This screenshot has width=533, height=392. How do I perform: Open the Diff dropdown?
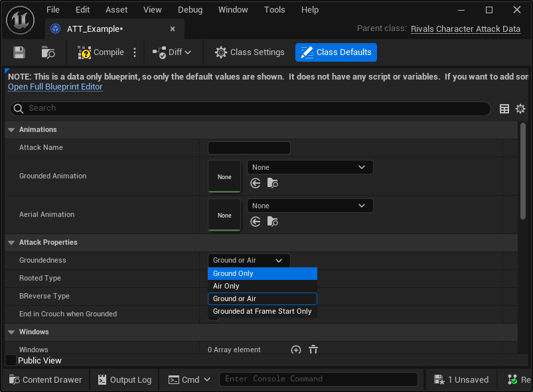[172, 52]
